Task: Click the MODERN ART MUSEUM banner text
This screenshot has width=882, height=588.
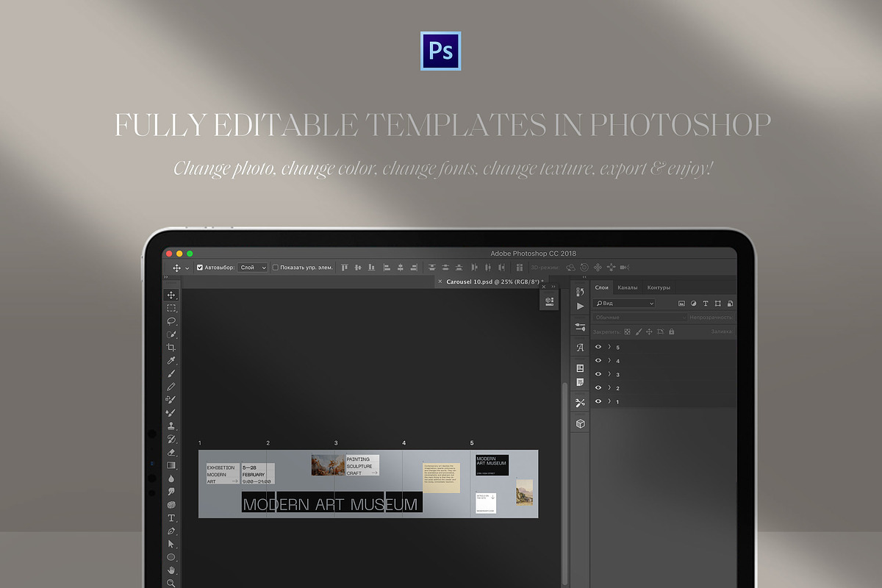Action: (331, 504)
